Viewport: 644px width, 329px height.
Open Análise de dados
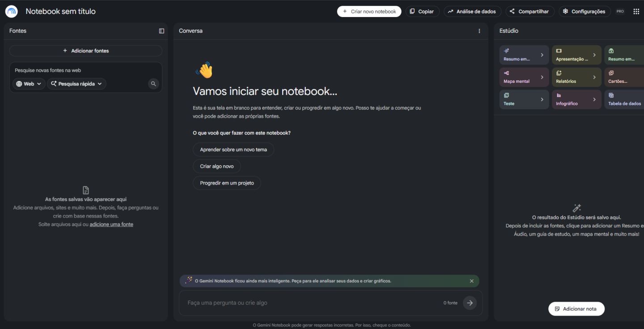472,12
